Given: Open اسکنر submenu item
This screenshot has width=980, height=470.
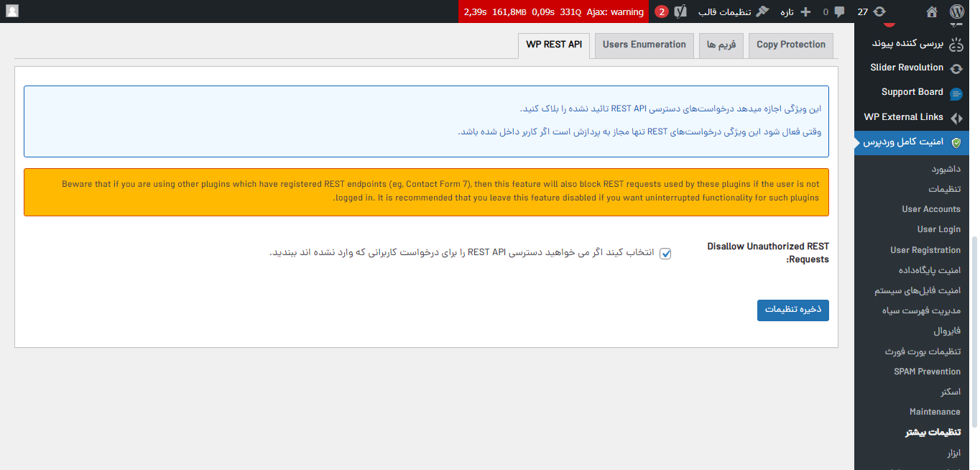Looking at the screenshot, I should tap(950, 392).
